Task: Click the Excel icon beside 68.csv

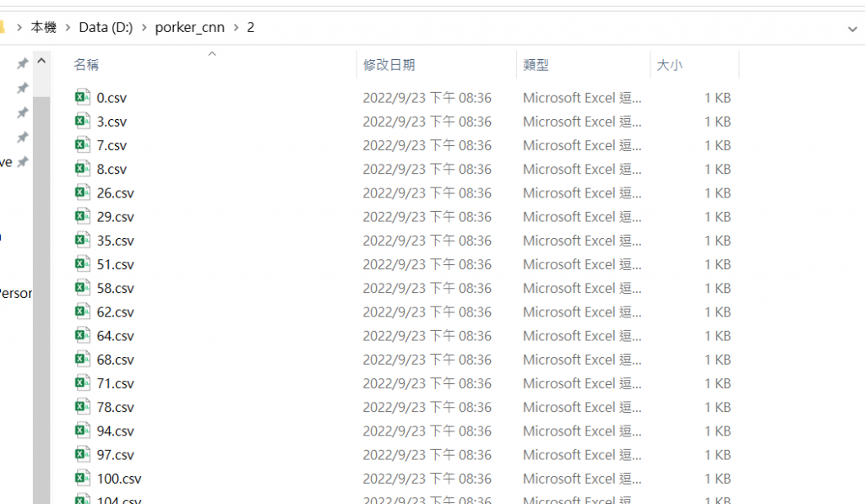Action: pos(83,359)
